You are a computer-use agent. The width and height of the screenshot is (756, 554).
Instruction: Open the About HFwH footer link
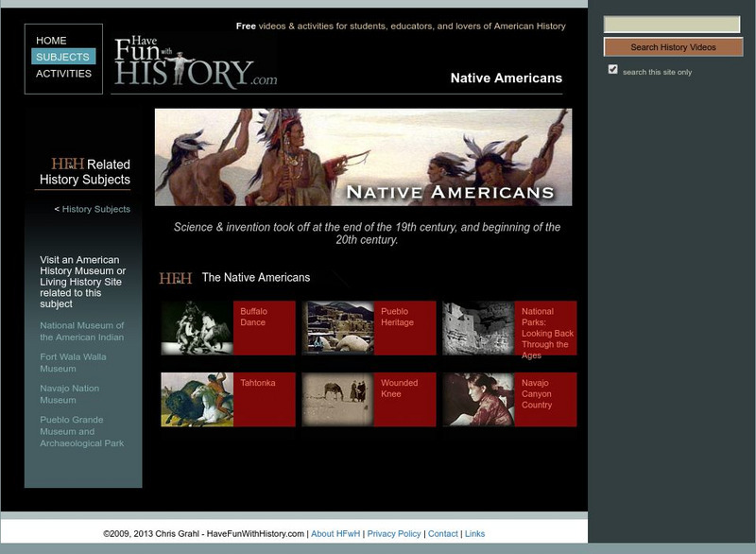[335, 534]
